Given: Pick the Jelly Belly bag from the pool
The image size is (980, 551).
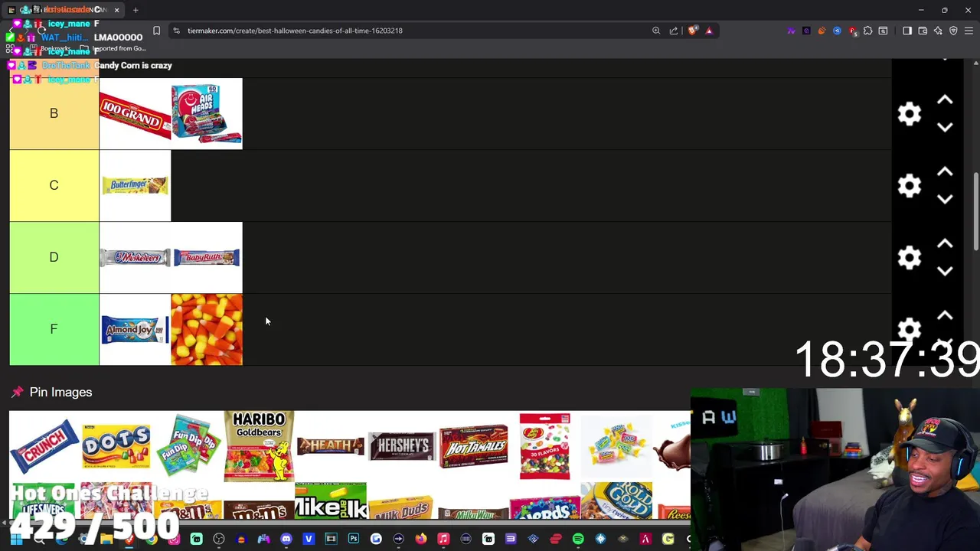Looking at the screenshot, I should pos(544,446).
